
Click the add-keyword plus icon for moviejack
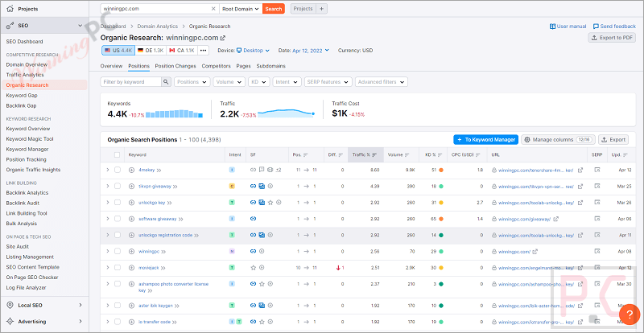click(131, 268)
